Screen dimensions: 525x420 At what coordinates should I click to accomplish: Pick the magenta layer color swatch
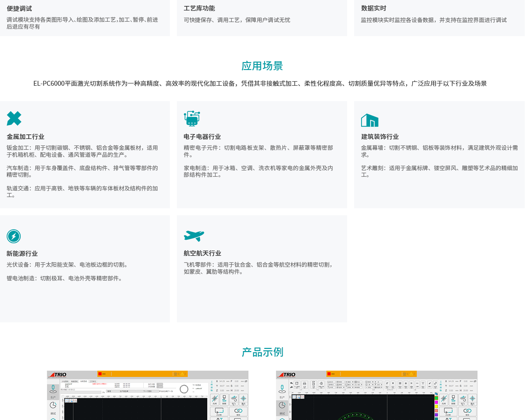pyautogui.click(x=436, y=402)
